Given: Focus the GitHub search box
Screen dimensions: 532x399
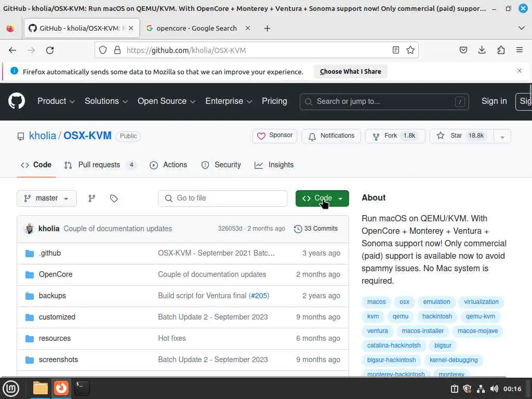Looking at the screenshot, I should click(384, 101).
